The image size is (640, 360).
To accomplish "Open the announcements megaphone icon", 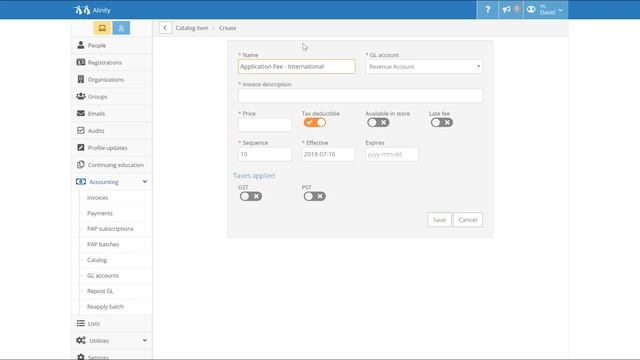I will [507, 9].
